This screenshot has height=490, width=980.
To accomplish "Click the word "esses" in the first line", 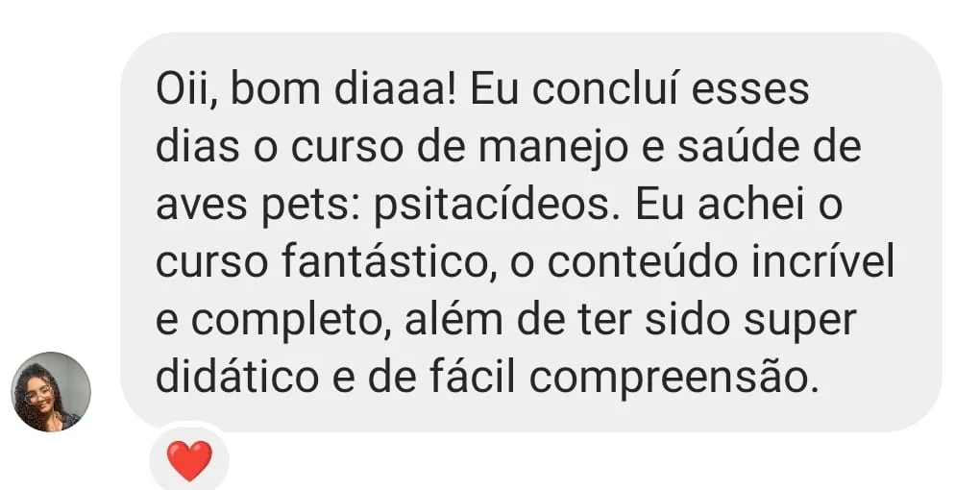I will coord(750,92).
